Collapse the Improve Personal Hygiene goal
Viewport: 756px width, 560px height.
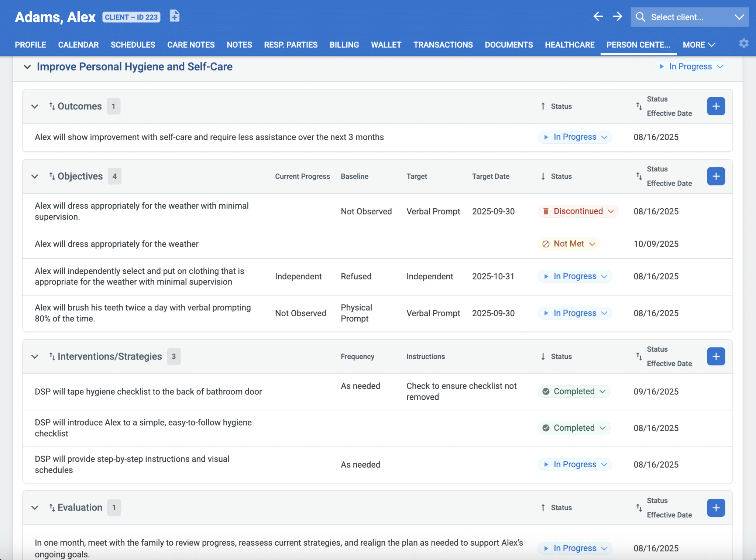27,67
